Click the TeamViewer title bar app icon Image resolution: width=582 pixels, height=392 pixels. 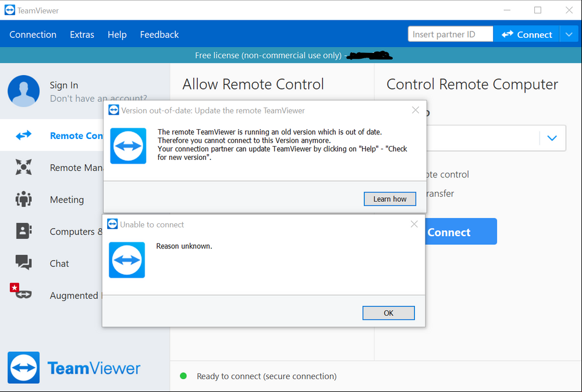[10, 10]
